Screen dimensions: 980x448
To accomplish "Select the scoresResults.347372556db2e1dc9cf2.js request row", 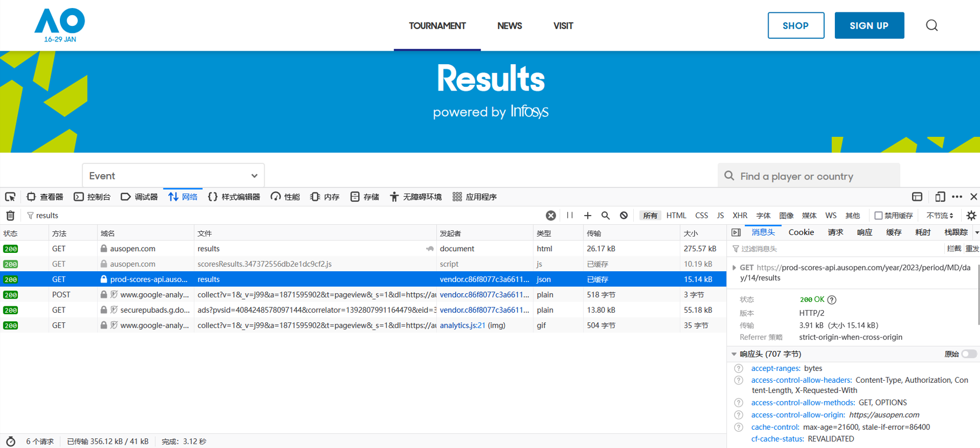I will [363, 264].
